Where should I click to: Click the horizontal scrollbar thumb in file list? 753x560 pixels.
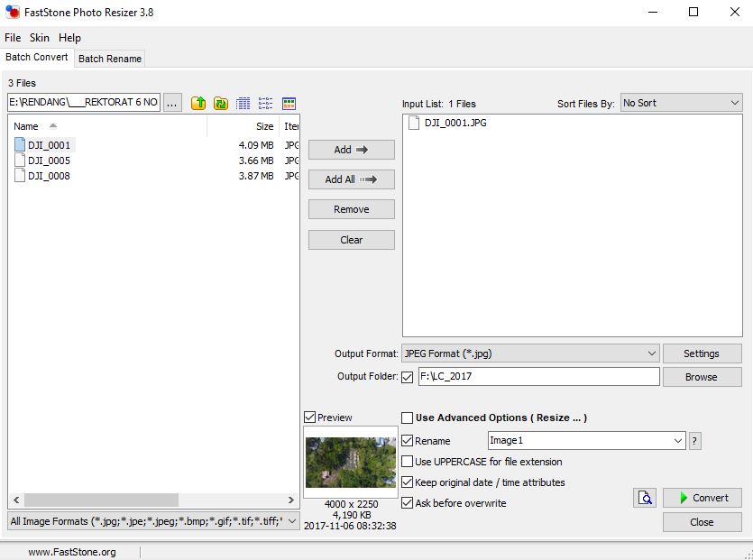(x=101, y=500)
